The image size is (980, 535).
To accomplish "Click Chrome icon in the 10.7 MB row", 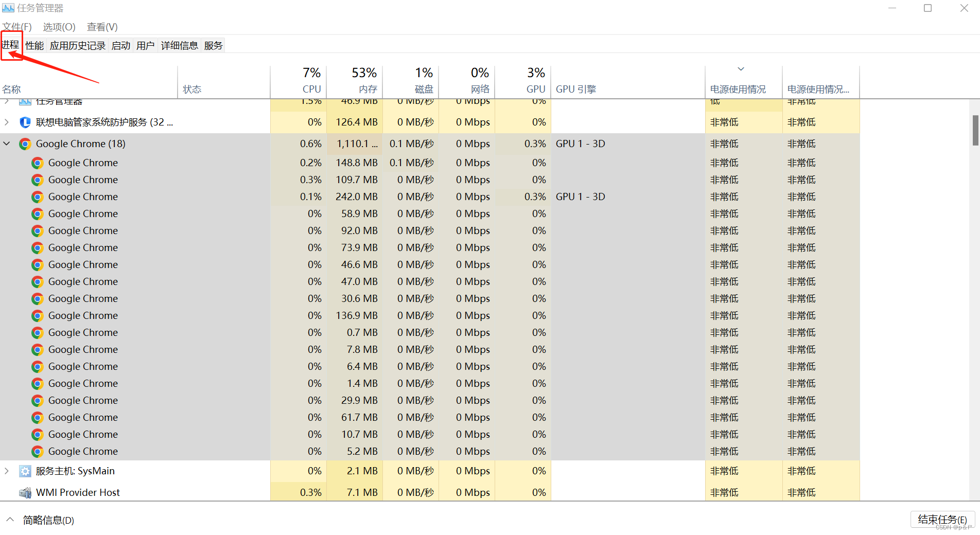I will click(37, 435).
